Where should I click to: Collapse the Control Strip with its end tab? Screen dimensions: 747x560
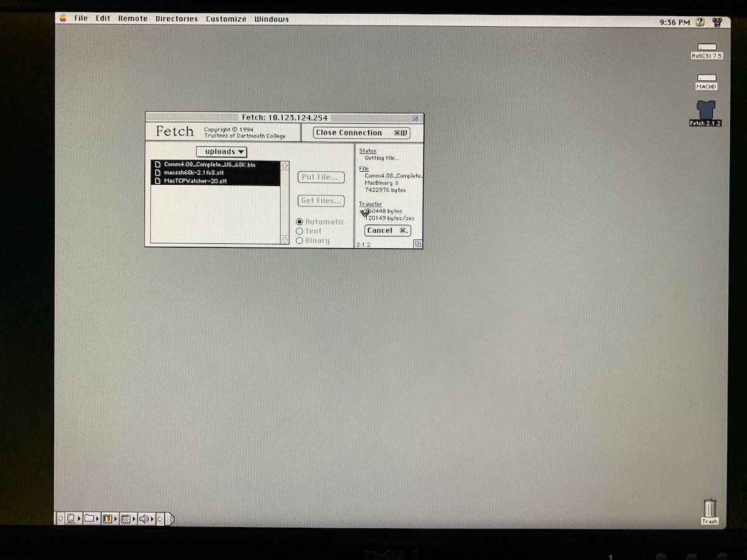[x=170, y=518]
